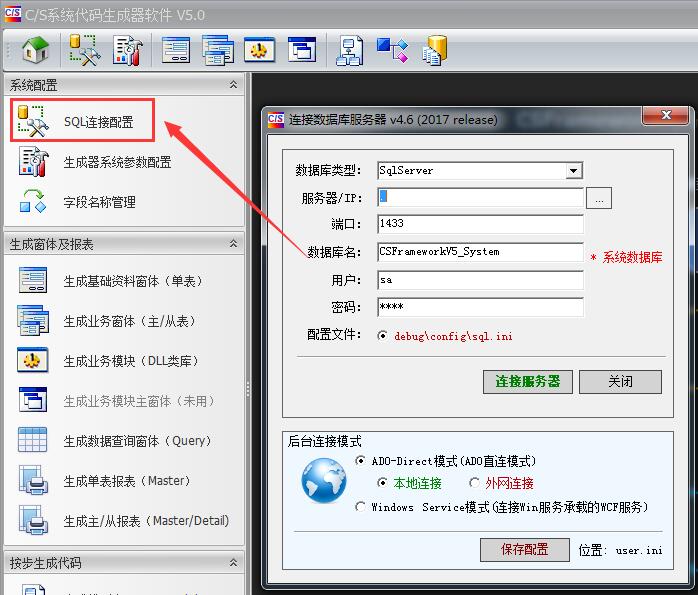The height and width of the screenshot is (595, 698).
Task: Select Windows Service模式 radio button
Action: pos(361,507)
